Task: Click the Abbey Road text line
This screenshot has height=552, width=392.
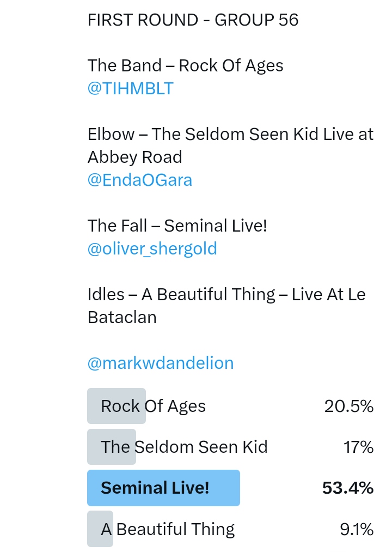Action: click(134, 157)
